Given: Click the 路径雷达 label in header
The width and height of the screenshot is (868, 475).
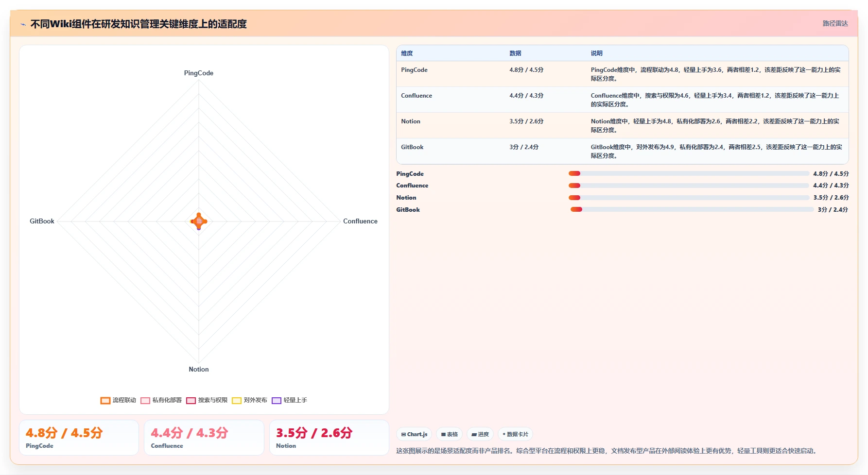Looking at the screenshot, I should point(835,23).
